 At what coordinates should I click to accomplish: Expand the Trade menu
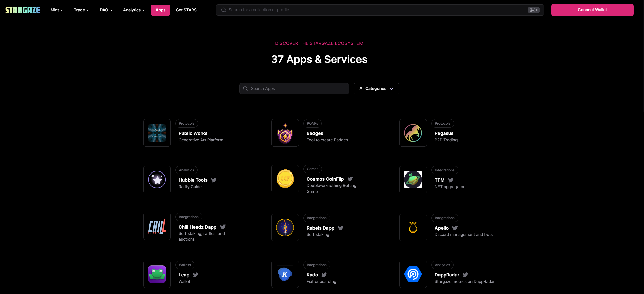[x=81, y=10]
